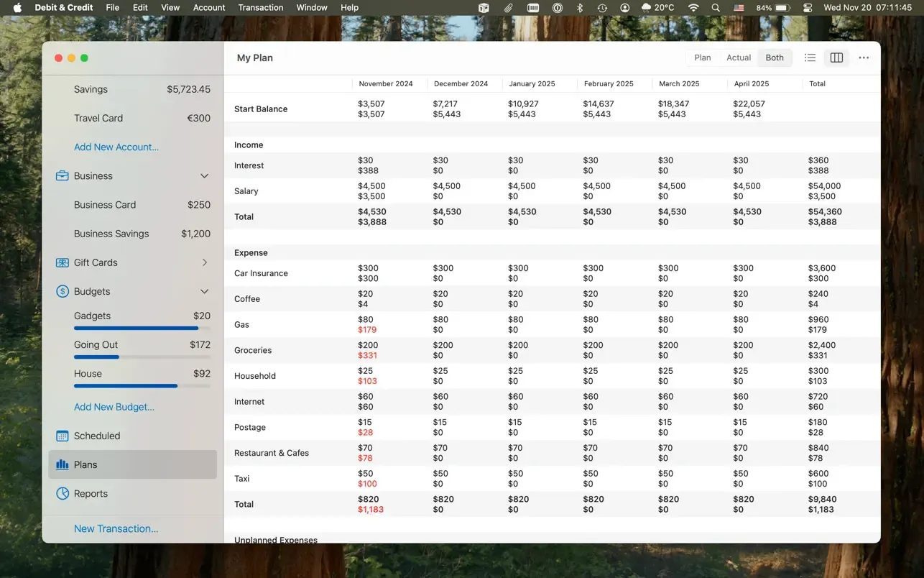Viewport: 924px width, 578px height.
Task: Open the three-dot more options menu
Action: point(864,58)
